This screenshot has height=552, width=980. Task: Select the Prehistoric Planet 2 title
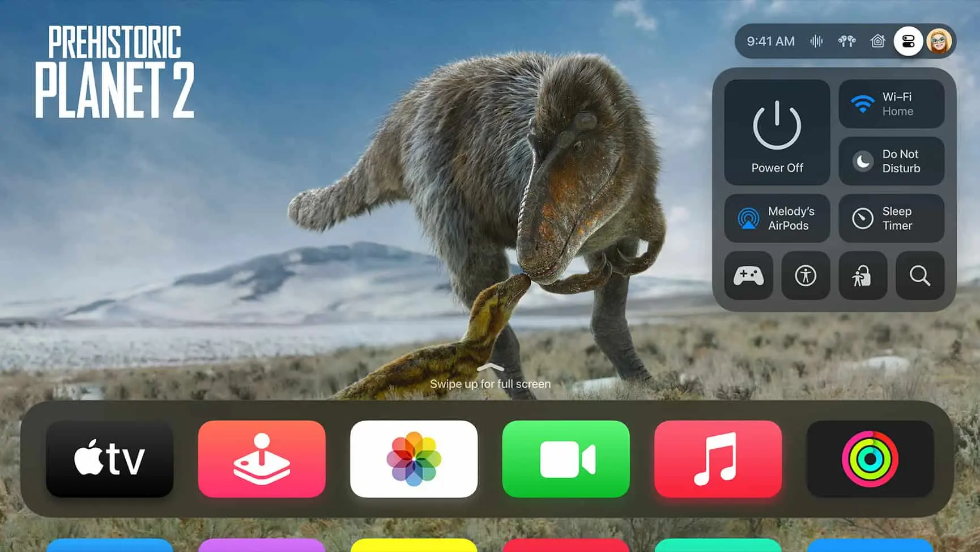[114, 72]
